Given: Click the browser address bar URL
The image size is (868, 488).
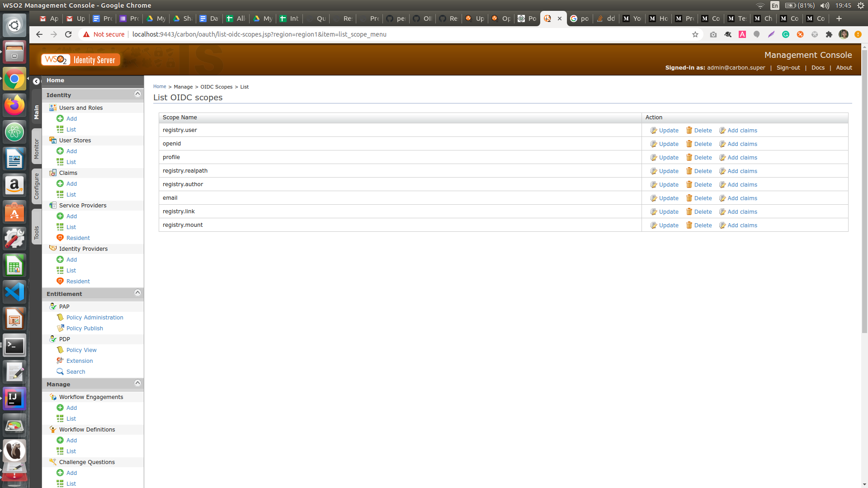Looking at the screenshot, I should coord(259,34).
